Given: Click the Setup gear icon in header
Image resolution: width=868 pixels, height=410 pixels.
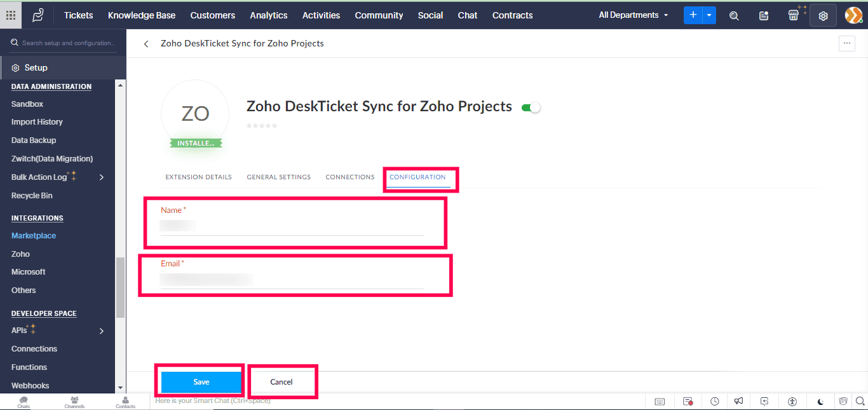Looking at the screenshot, I should pyautogui.click(x=823, y=16).
